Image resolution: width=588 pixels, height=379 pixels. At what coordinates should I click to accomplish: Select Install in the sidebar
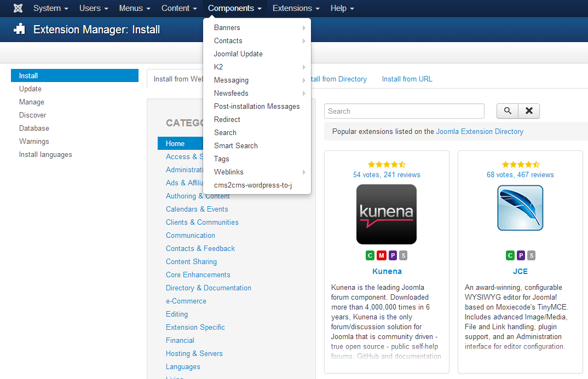pyautogui.click(x=74, y=75)
